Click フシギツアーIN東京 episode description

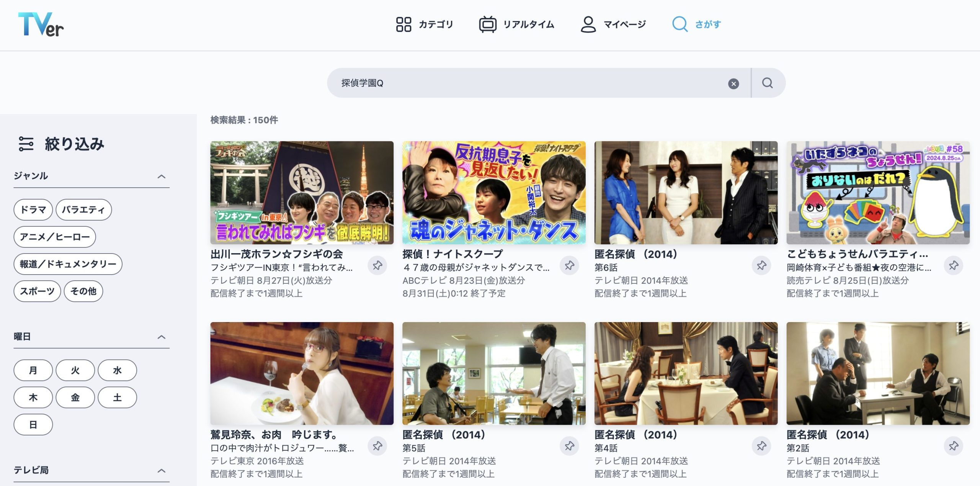pyautogui.click(x=282, y=267)
